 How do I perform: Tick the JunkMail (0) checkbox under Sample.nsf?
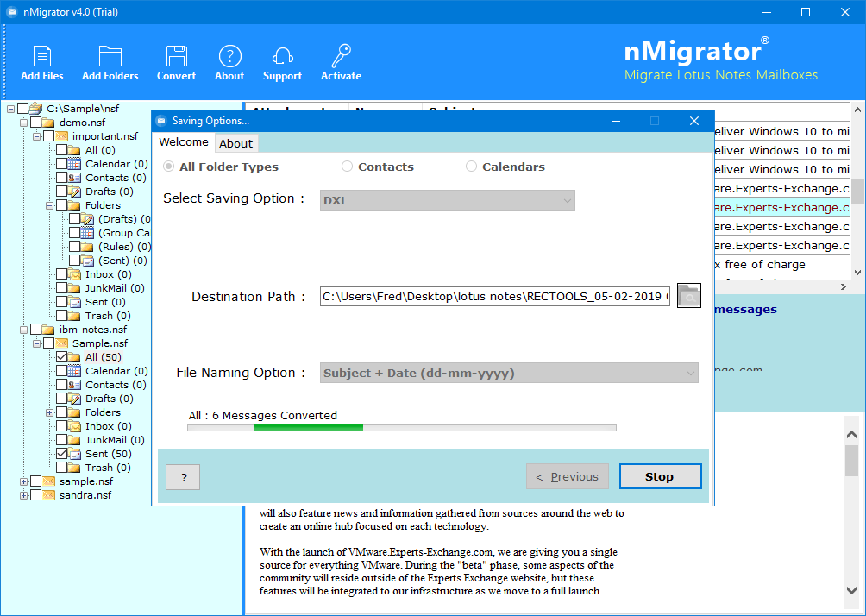(x=61, y=440)
